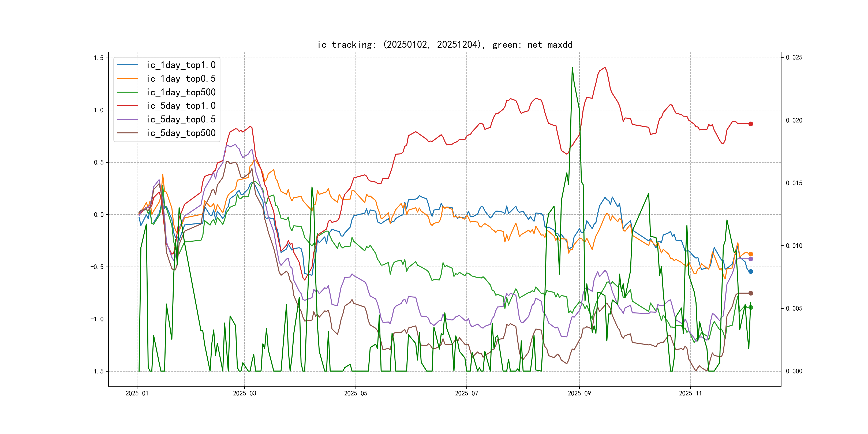Click the 0.025 right y-axis label

coord(794,58)
